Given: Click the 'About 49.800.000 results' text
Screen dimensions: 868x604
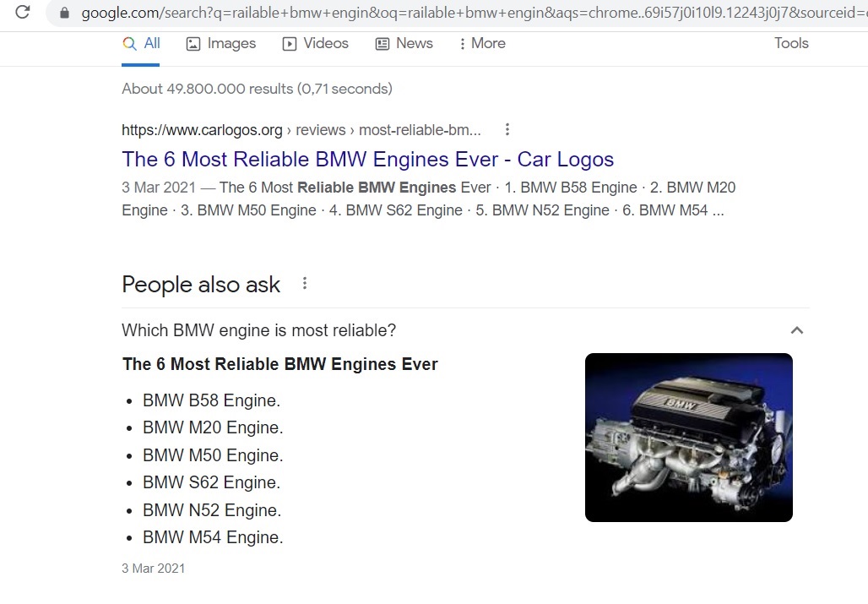Looking at the screenshot, I should click(257, 89).
